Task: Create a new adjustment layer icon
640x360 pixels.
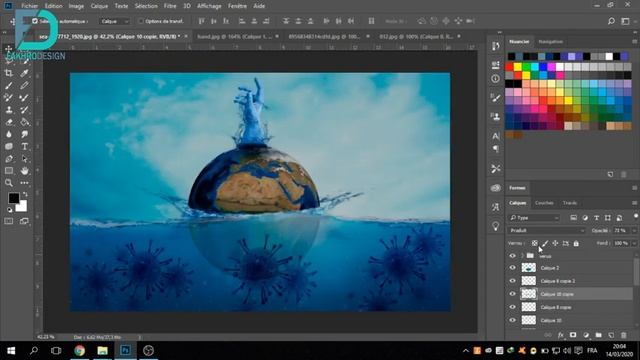Action: click(586, 335)
